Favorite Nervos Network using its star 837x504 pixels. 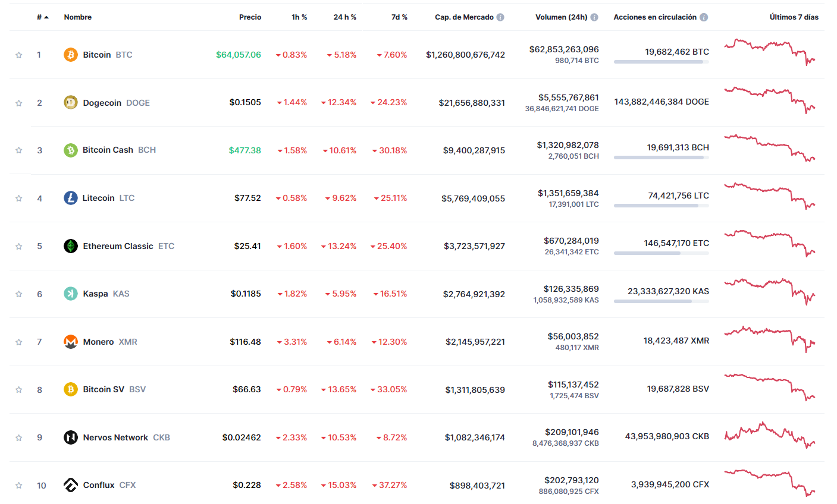tap(18, 437)
